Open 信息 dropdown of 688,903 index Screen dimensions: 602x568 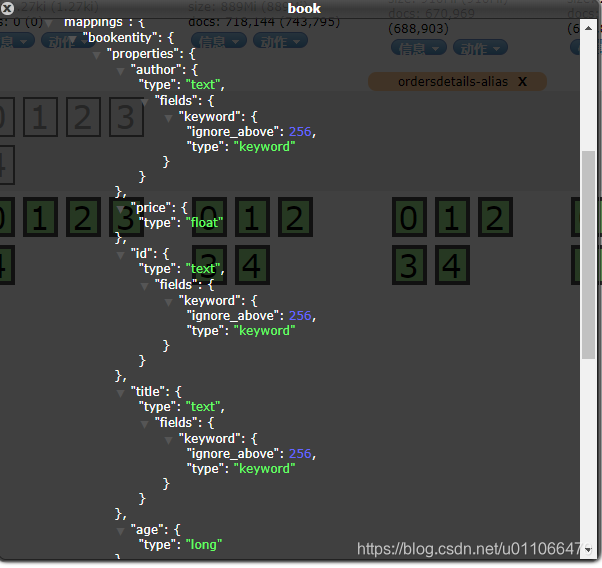[419, 48]
